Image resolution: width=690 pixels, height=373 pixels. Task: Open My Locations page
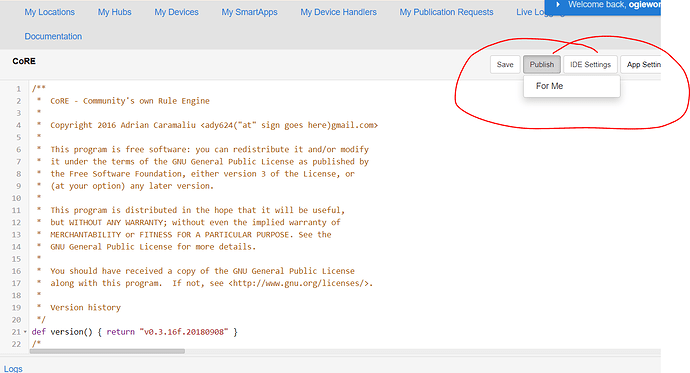[49, 12]
